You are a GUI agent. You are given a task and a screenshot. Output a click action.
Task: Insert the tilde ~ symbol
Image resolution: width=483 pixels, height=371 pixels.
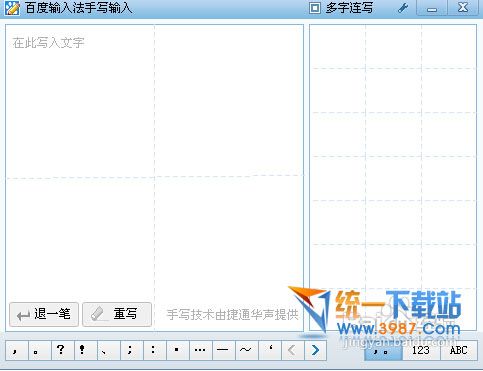[247, 350]
